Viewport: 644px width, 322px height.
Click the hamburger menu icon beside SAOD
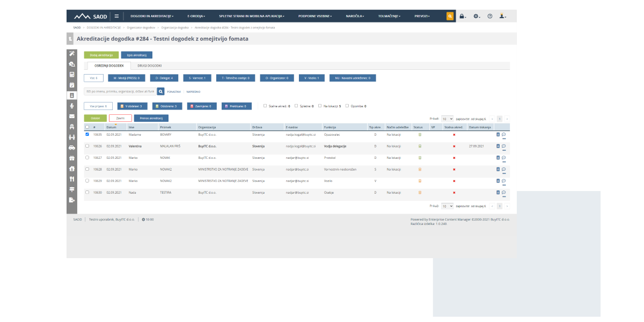coord(116,16)
